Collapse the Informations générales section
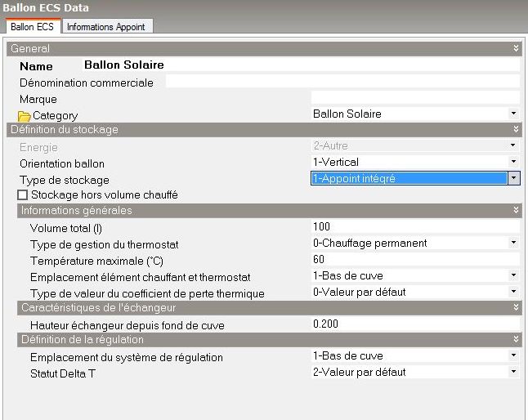Image resolution: width=528 pixels, height=420 pixels. (x=516, y=210)
